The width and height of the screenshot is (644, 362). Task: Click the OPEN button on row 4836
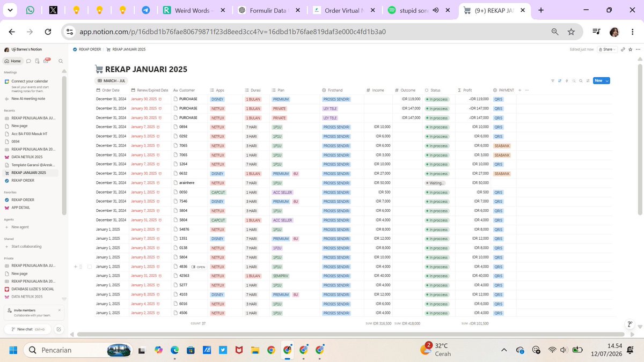tap(199, 267)
